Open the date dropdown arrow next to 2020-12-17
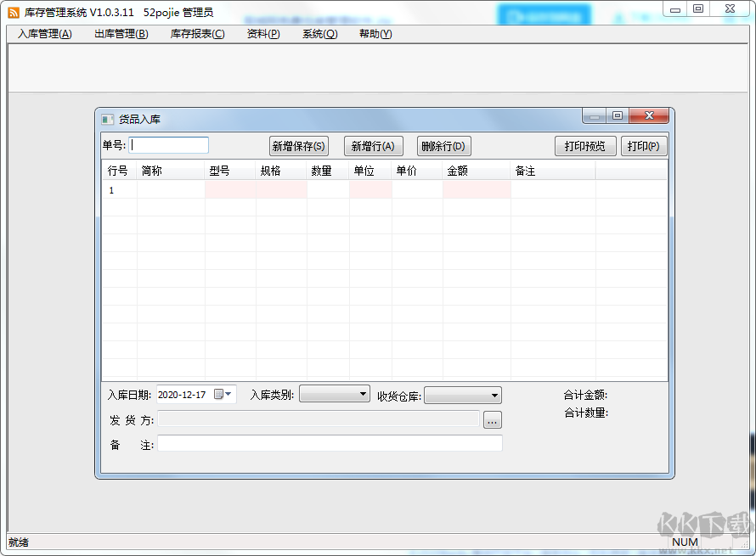The width and height of the screenshot is (756, 556). 228,394
